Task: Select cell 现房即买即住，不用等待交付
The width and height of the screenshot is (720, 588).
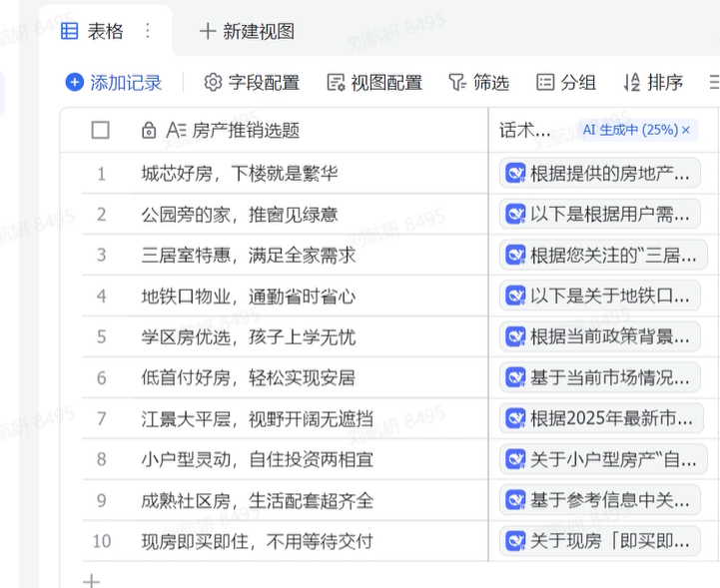Action: 258,541
